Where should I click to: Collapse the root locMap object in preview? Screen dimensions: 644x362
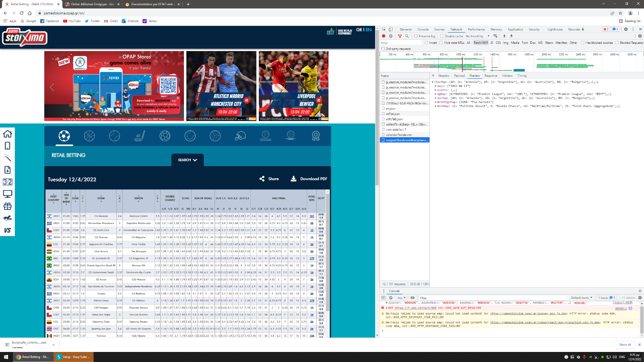pos(433,82)
